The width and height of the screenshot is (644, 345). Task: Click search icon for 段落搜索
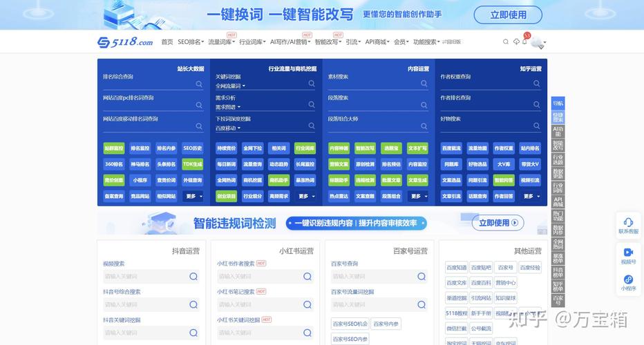click(x=424, y=105)
